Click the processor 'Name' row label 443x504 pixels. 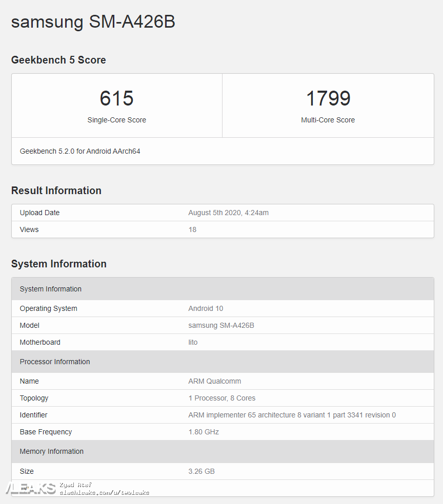[x=29, y=381]
